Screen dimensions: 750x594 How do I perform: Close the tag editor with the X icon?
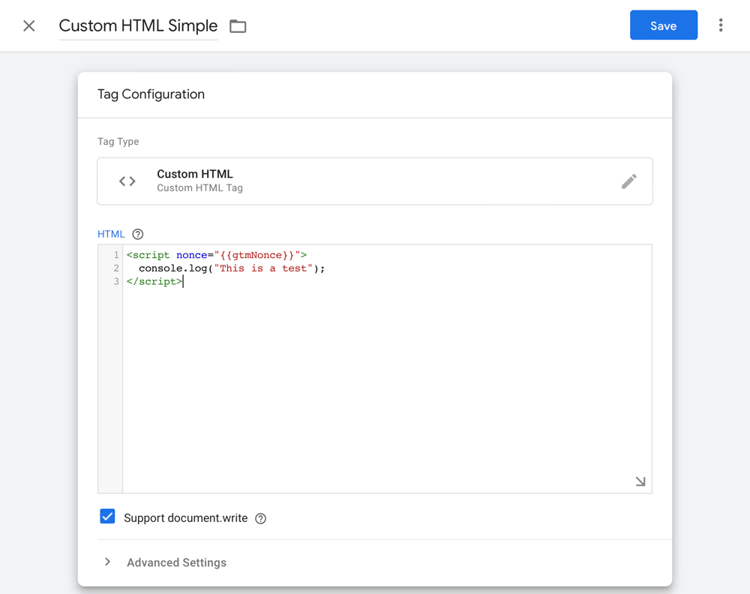point(29,26)
